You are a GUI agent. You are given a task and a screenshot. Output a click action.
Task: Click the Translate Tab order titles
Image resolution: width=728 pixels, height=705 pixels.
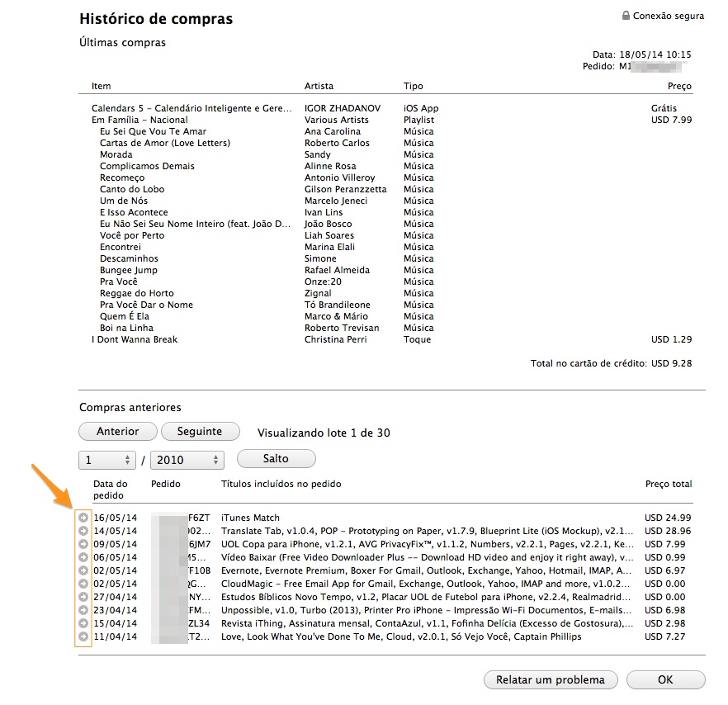[x=428, y=531]
